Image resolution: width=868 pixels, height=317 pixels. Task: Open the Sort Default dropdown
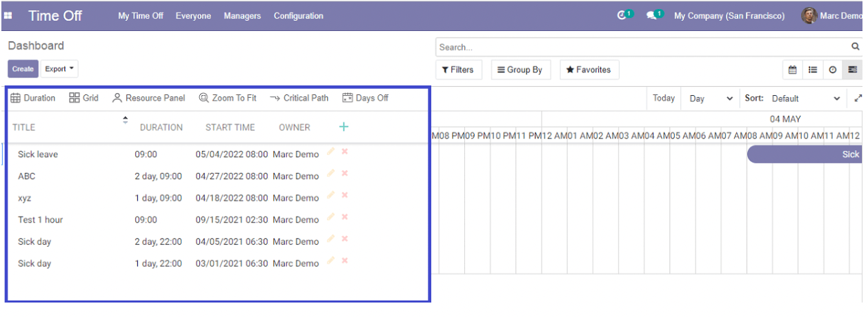point(806,99)
